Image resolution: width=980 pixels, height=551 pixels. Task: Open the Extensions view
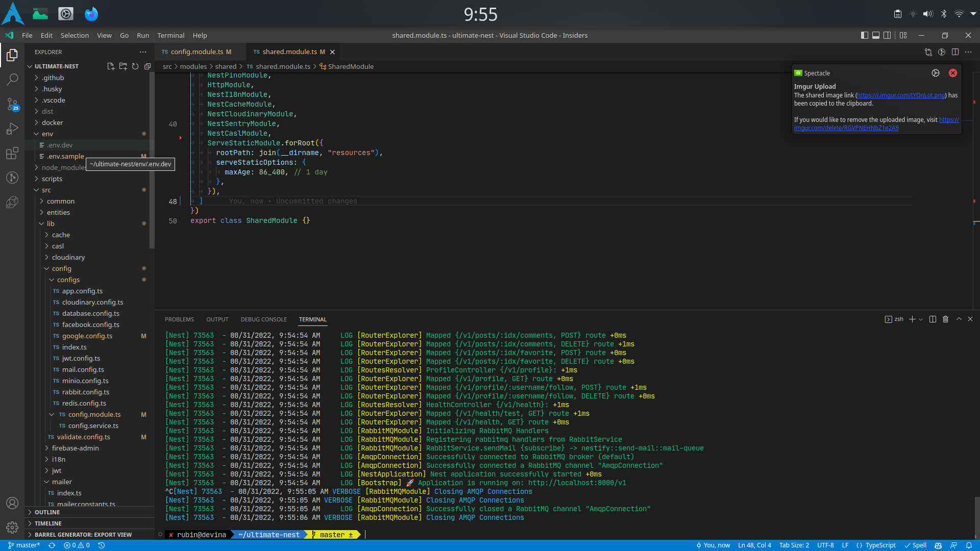12,153
